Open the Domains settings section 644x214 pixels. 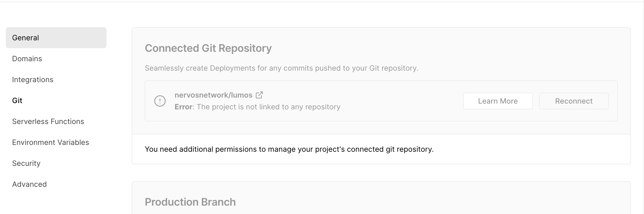[x=27, y=59]
